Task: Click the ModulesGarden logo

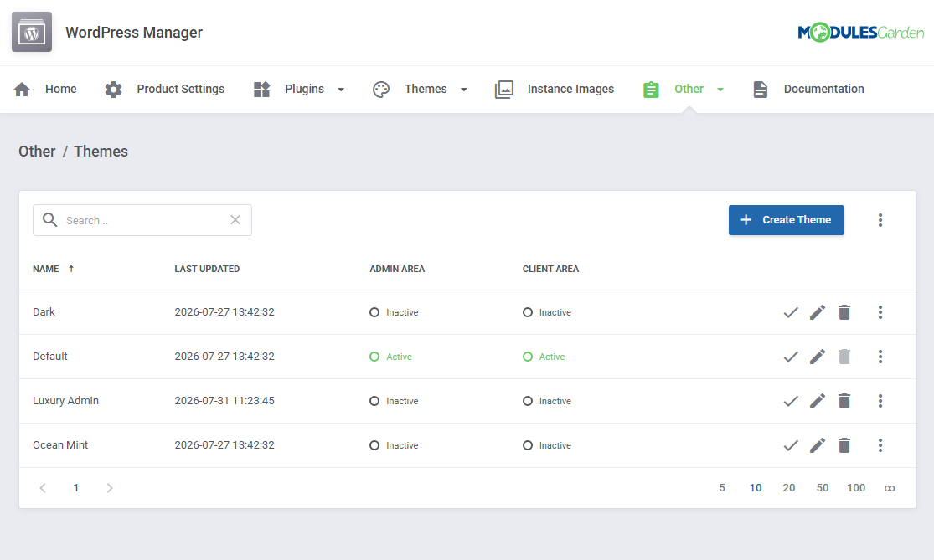Action: [861, 32]
